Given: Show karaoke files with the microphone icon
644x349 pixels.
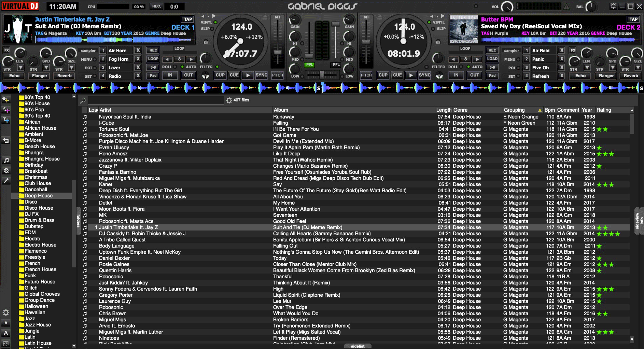Looking at the screenshot, I should pyautogui.click(x=6, y=181).
